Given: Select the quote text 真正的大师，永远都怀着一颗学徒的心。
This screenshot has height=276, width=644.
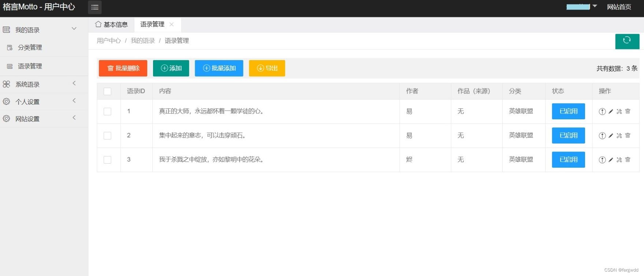Looking at the screenshot, I should tap(211, 111).
